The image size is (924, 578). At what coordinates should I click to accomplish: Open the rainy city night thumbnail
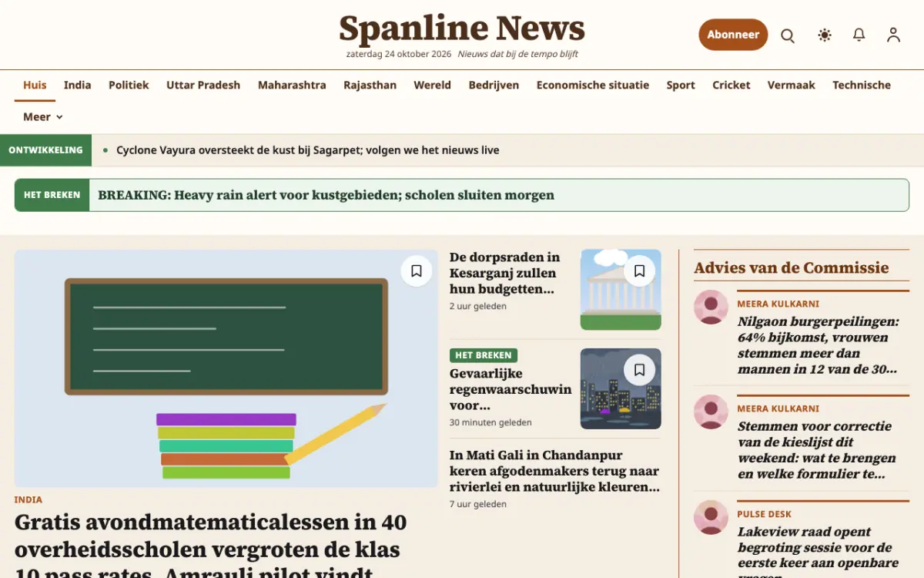click(621, 389)
